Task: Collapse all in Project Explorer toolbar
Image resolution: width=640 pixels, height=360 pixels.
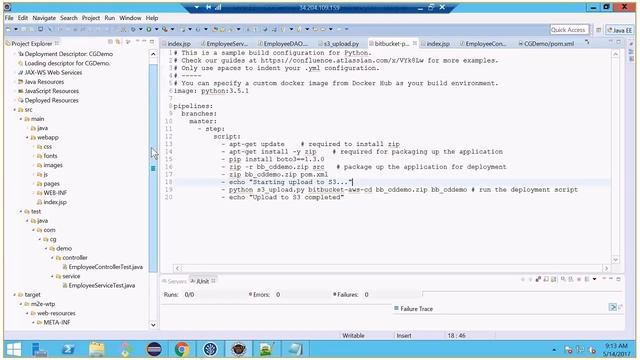Action: (110, 42)
